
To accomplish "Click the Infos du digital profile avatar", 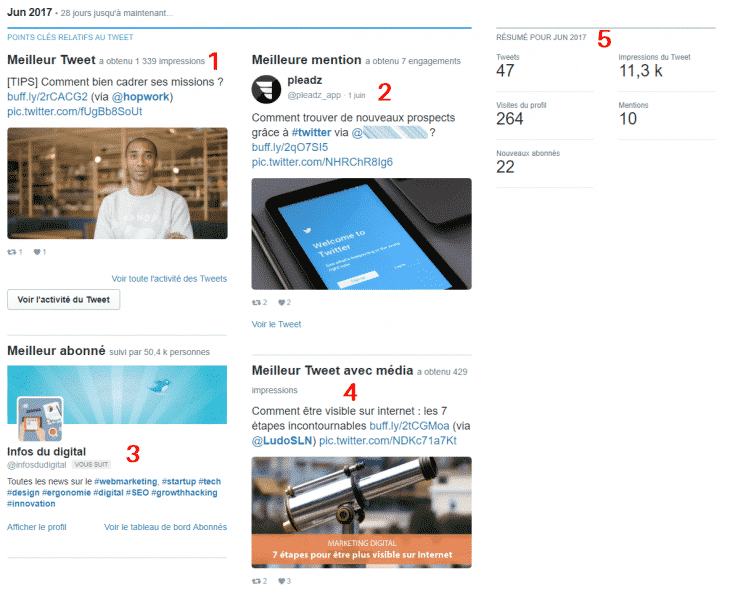I will pyautogui.click(x=40, y=419).
